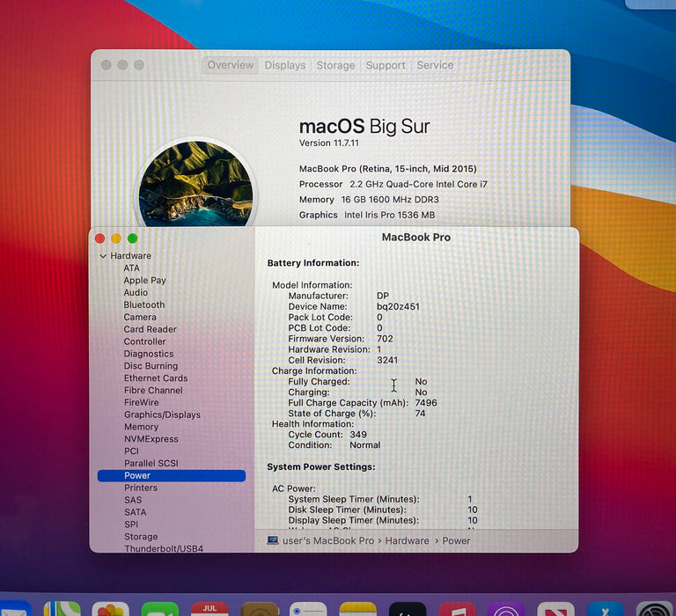Select Thunderbolt/USB4 in the sidebar
Screen dimensions: 676x616
164,548
